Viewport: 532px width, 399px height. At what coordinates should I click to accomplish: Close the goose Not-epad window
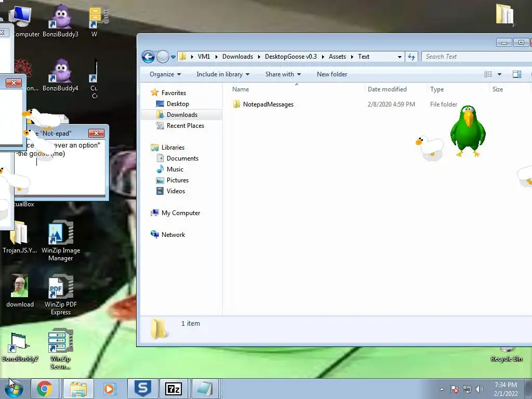click(96, 134)
